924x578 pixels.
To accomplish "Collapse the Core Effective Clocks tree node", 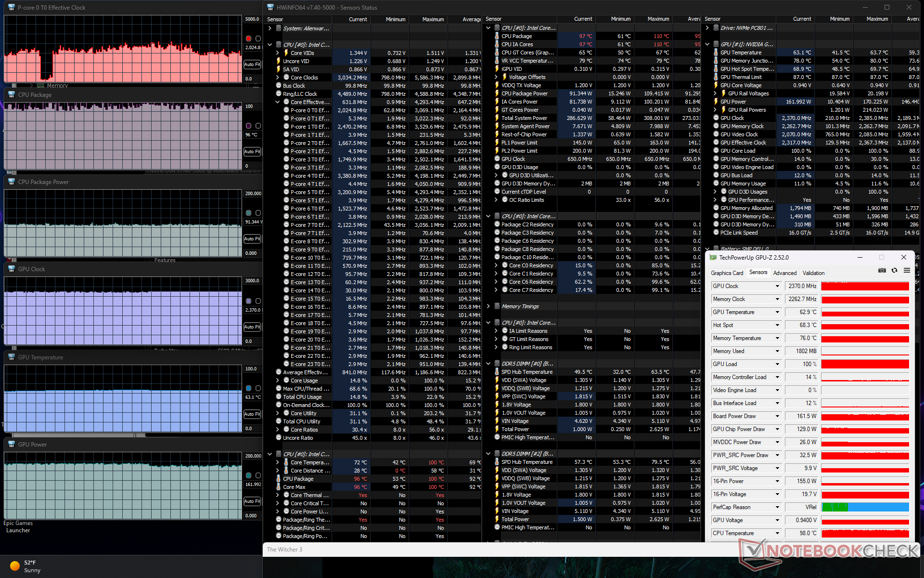I will pos(278,102).
